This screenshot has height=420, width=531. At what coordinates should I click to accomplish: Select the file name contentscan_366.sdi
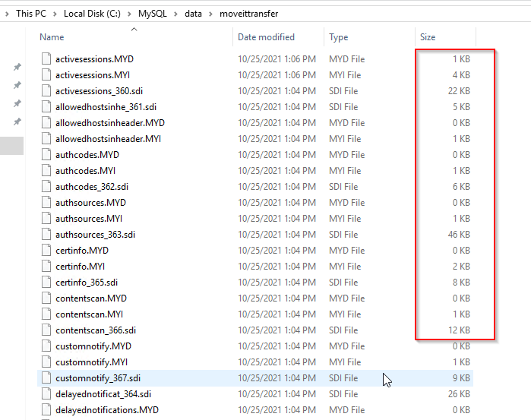(96, 330)
